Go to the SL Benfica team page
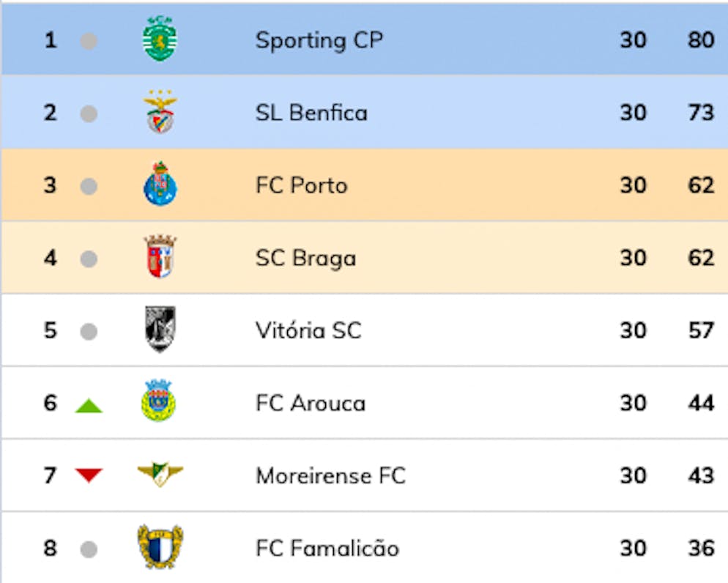This screenshot has width=728, height=583. pyautogui.click(x=311, y=113)
